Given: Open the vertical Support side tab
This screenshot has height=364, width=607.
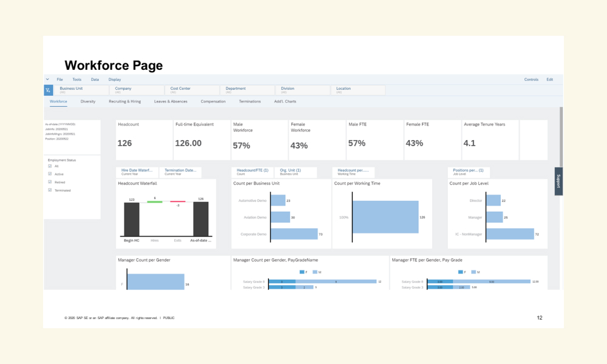Looking at the screenshot, I should (x=558, y=181).
